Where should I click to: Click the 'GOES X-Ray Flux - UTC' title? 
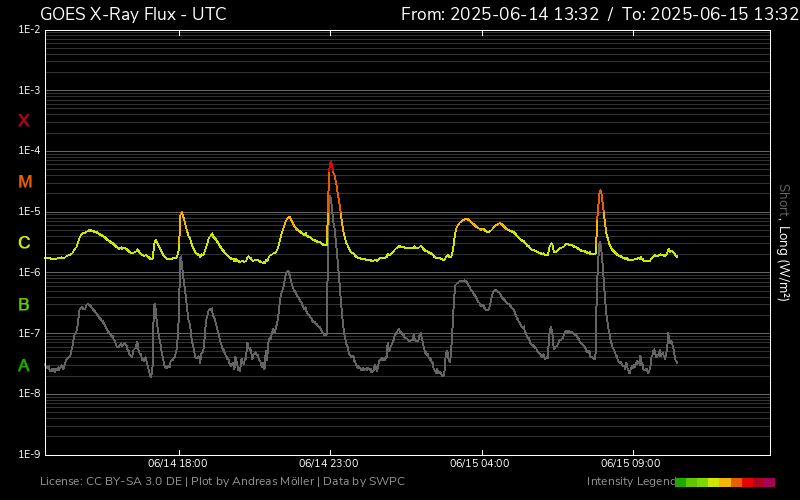(x=133, y=14)
